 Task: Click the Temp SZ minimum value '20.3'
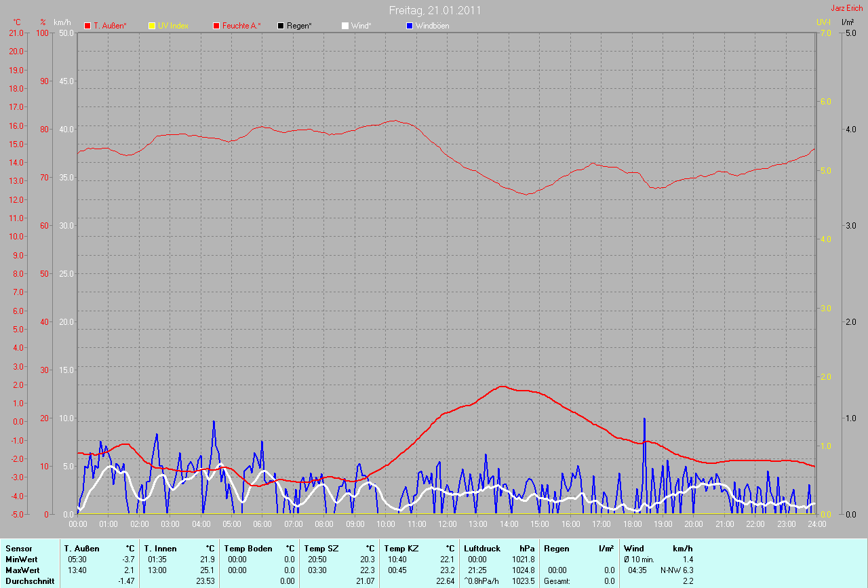(368, 560)
